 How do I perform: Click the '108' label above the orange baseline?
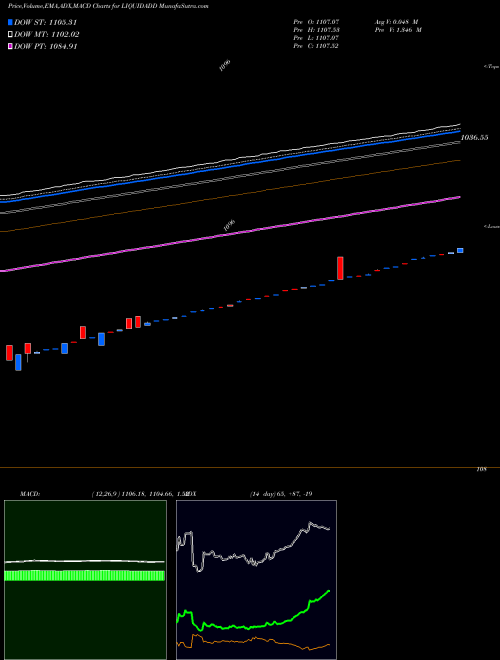481,469
